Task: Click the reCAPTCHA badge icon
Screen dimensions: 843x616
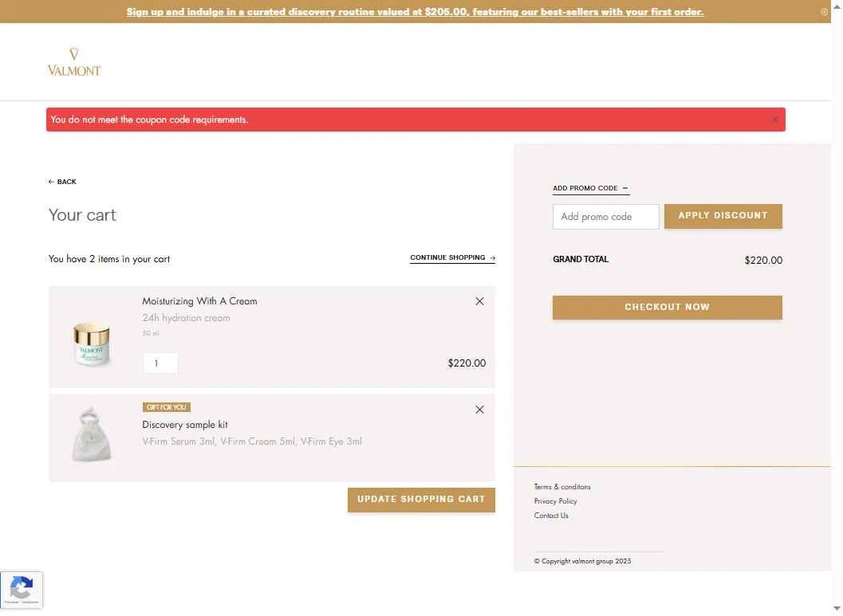Action: [21, 589]
